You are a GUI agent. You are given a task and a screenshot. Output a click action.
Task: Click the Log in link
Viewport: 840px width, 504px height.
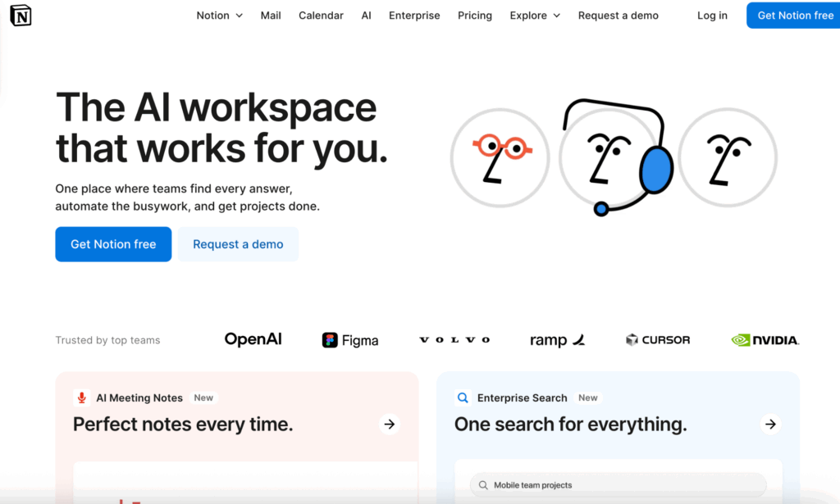(x=712, y=16)
